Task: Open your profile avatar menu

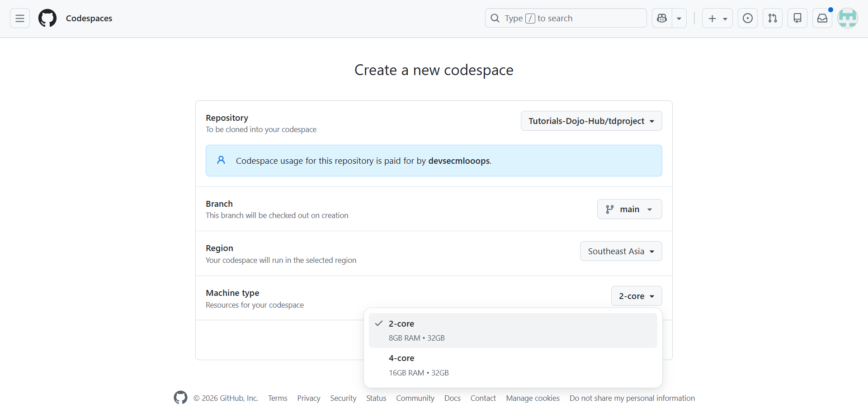Action: [848, 18]
